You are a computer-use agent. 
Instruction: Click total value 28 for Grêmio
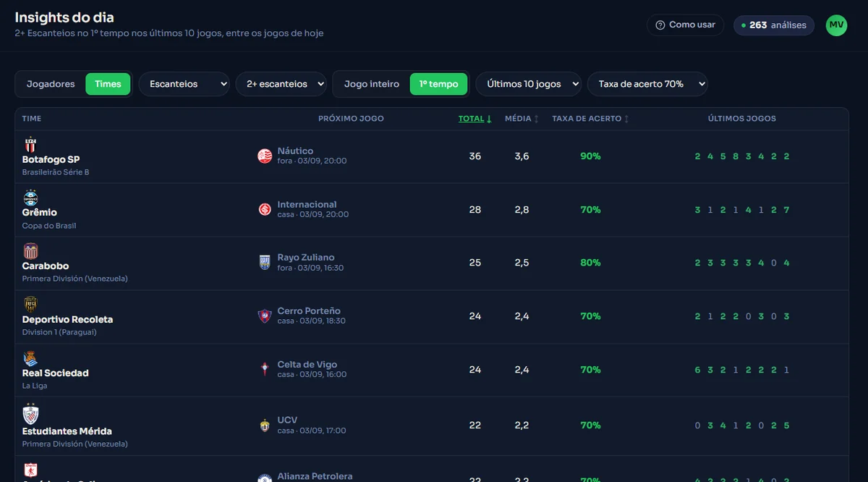click(x=475, y=210)
